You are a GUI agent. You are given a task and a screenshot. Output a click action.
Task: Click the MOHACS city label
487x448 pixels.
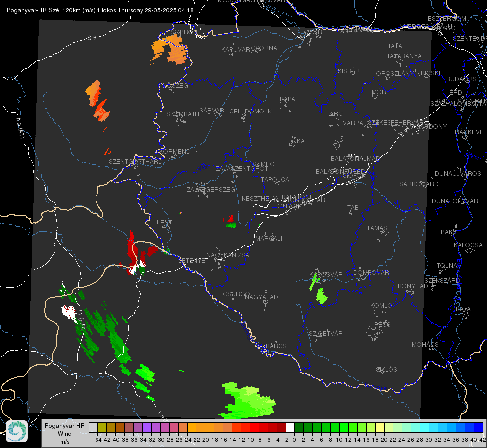(x=425, y=344)
